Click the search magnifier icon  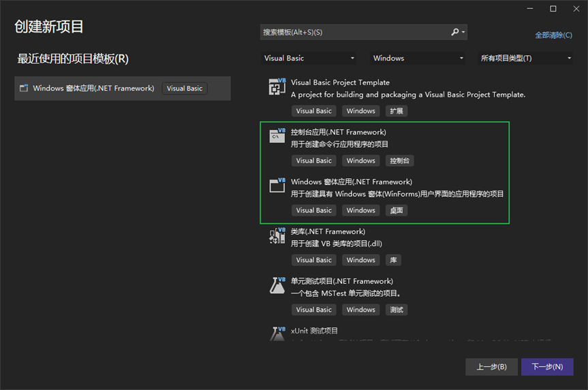tap(455, 32)
